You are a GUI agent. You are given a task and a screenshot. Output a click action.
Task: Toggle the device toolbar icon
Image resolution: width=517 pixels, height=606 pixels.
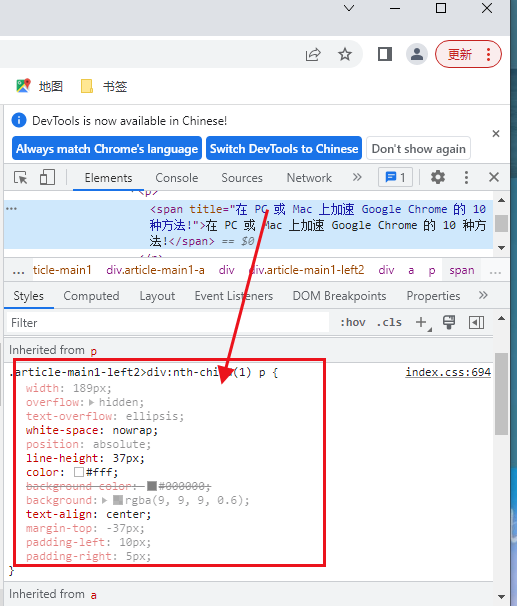tap(48, 178)
